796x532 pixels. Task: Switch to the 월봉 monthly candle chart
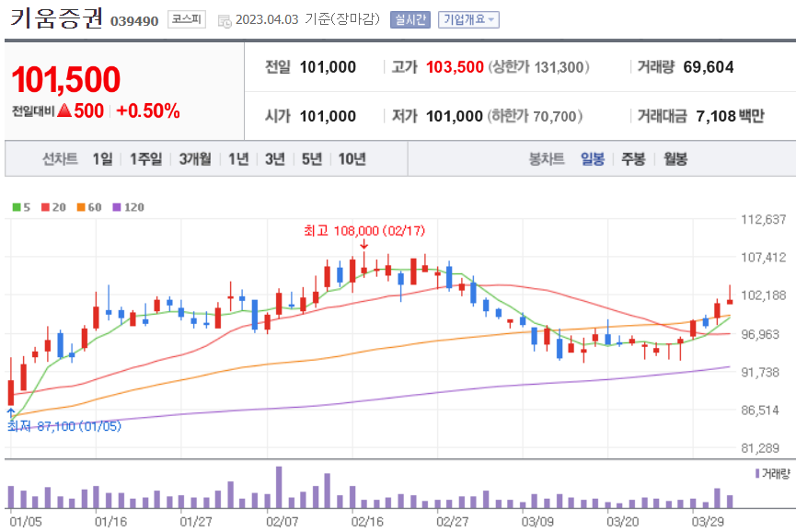point(675,159)
